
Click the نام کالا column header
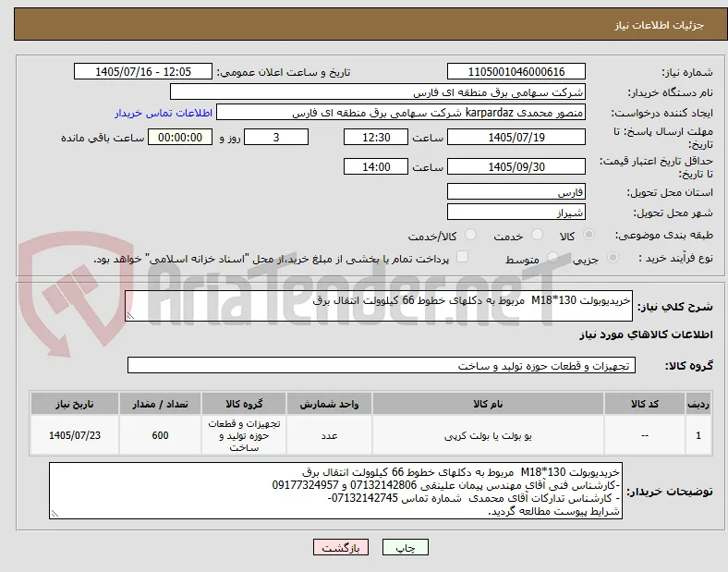coord(488,404)
